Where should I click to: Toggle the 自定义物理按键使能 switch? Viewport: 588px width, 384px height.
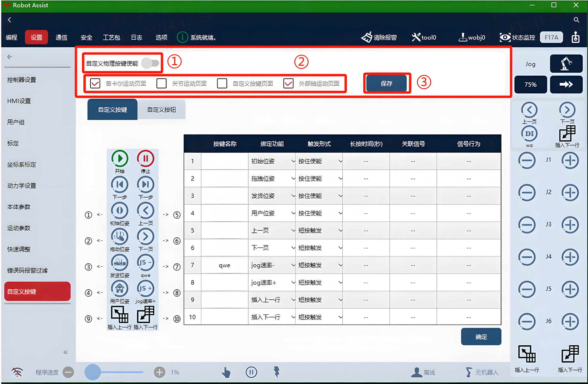150,63
